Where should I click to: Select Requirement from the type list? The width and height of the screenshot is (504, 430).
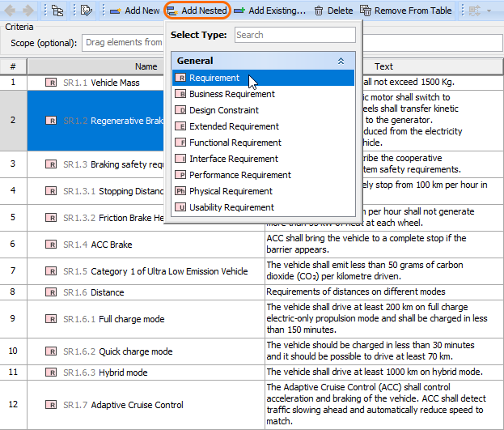pyautogui.click(x=214, y=78)
